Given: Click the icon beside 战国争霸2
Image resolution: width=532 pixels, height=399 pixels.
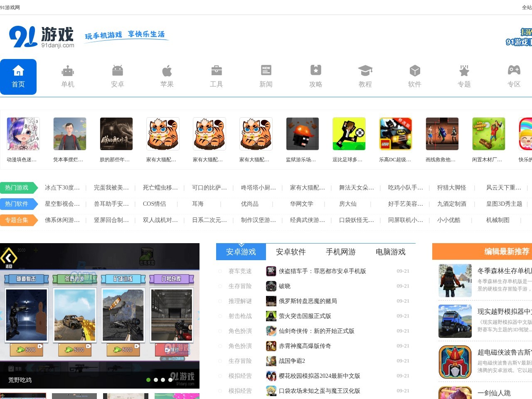Looking at the screenshot, I should [x=271, y=361].
